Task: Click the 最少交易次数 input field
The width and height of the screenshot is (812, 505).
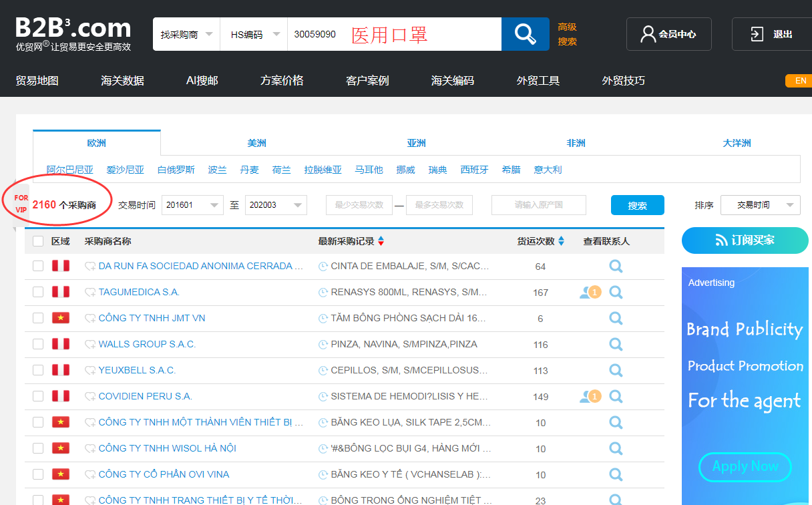Action: click(x=359, y=205)
